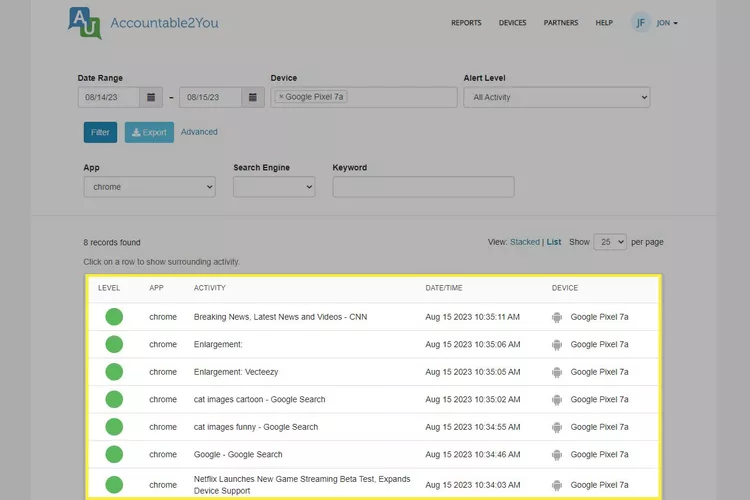Screen dimensions: 750x500
Task: Open the Breaking News, Latest News and Videos - CNN row
Action: coord(374,317)
